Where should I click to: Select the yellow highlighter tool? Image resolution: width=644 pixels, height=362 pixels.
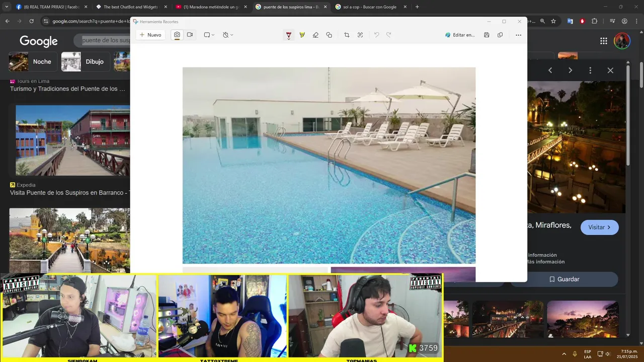click(x=302, y=35)
